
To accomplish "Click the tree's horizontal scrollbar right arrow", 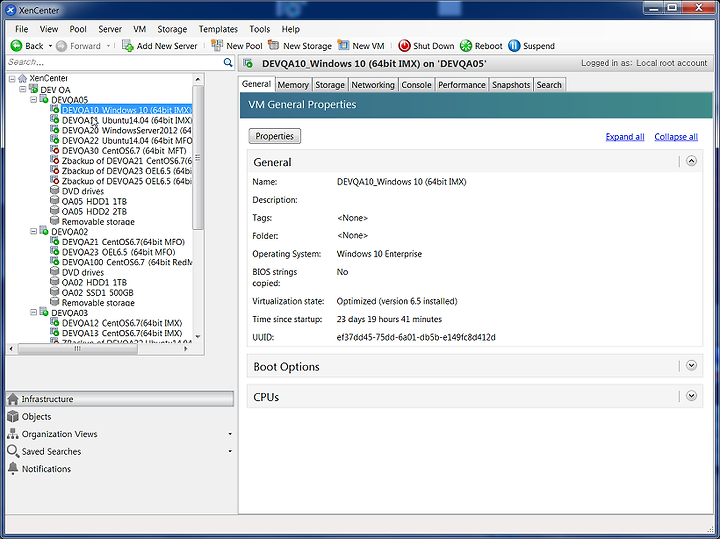I will coord(186,349).
